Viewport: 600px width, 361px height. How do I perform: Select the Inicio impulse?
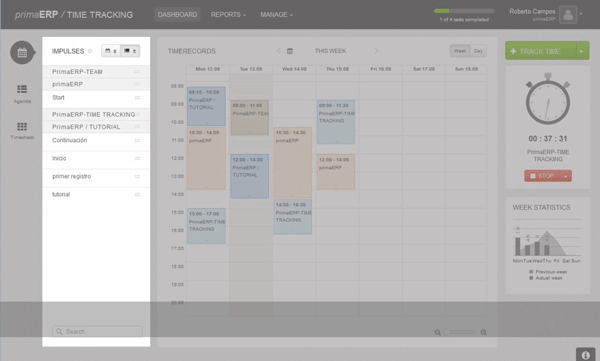tap(96, 158)
